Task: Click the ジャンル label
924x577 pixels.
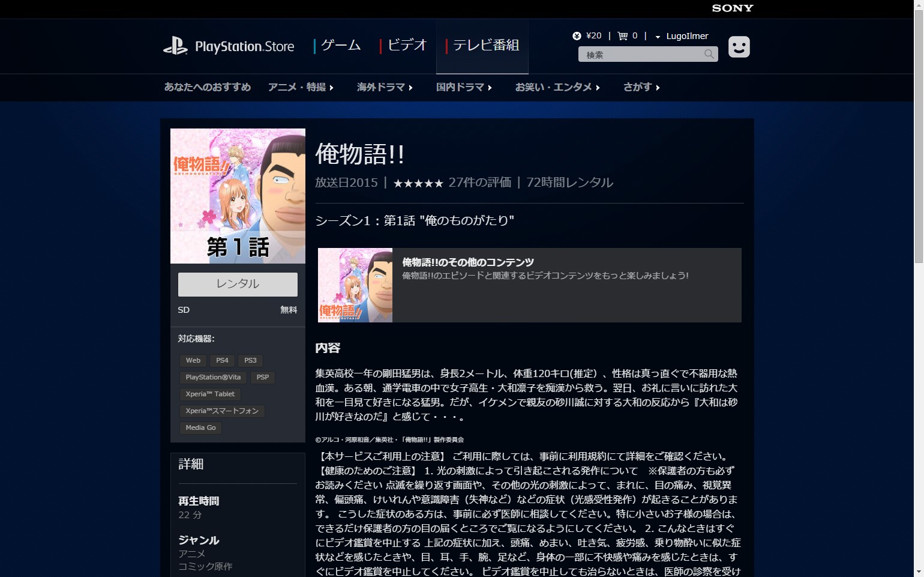Action: click(199, 540)
